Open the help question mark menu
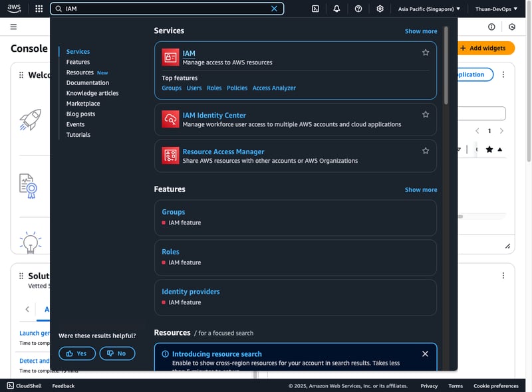The height and width of the screenshot is (392, 532). (x=358, y=9)
